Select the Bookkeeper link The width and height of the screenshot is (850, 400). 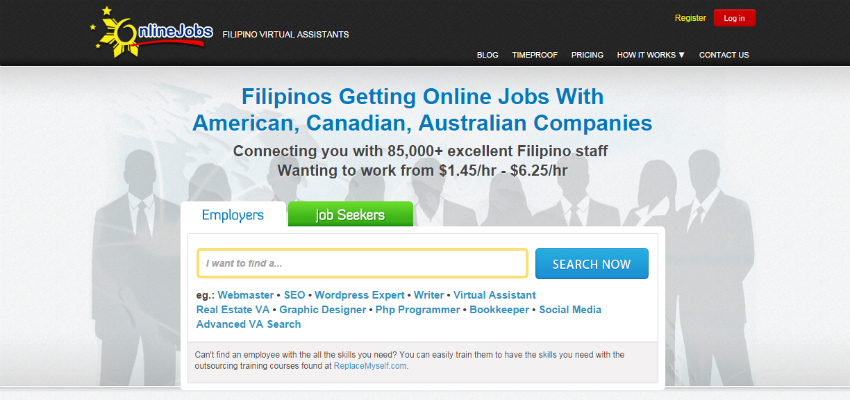pyautogui.click(x=499, y=310)
